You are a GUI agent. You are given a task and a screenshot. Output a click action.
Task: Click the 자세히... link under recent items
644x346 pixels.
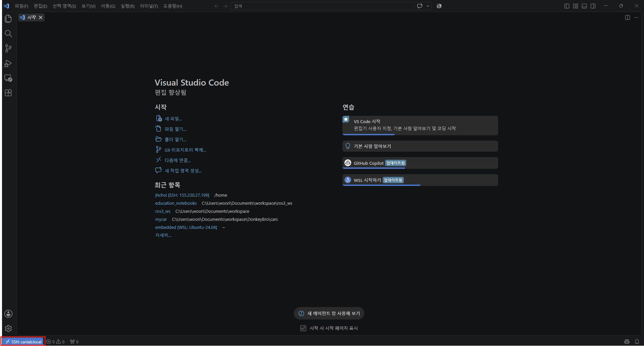point(163,236)
